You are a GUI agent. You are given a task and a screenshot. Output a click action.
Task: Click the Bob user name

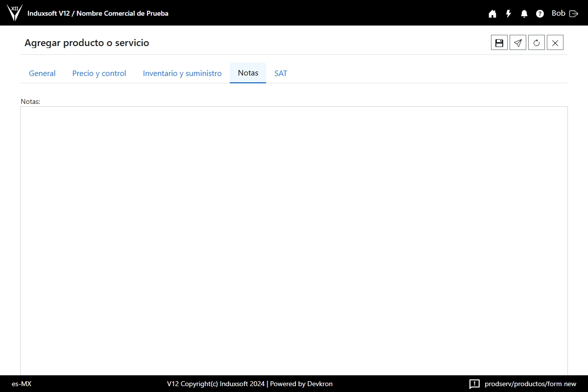559,13
